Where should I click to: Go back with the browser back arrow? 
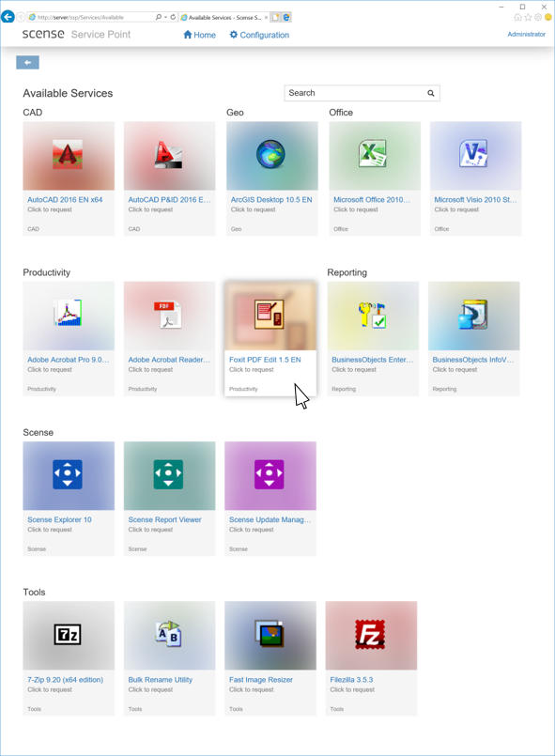[8, 17]
